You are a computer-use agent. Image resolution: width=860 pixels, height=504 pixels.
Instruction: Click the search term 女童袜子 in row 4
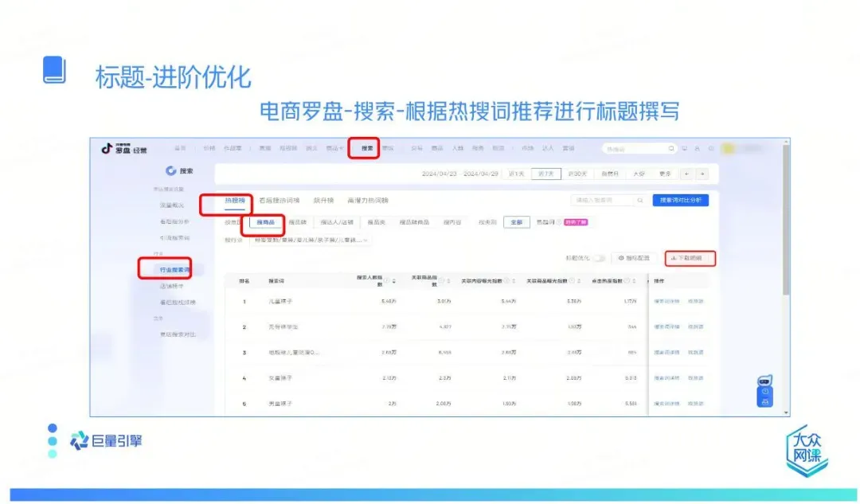point(280,378)
